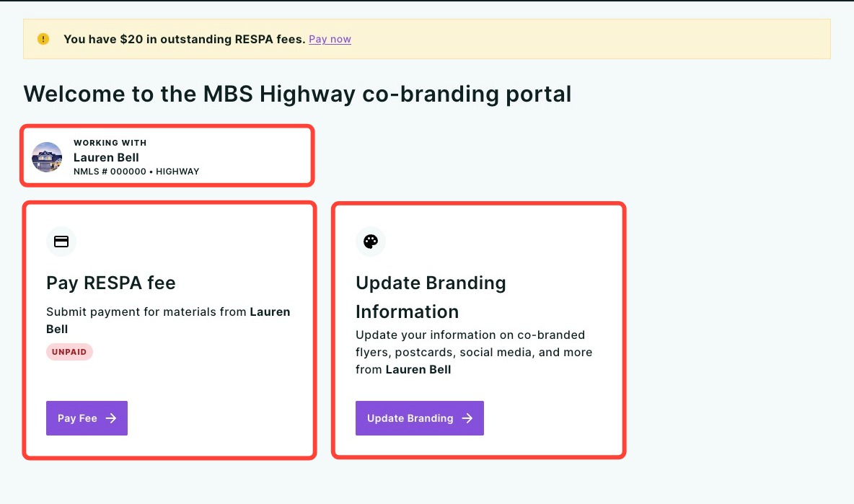Click the NMLS # 000000 • HIGHWAY text
This screenshot has height=504, width=854.
pyautogui.click(x=136, y=172)
